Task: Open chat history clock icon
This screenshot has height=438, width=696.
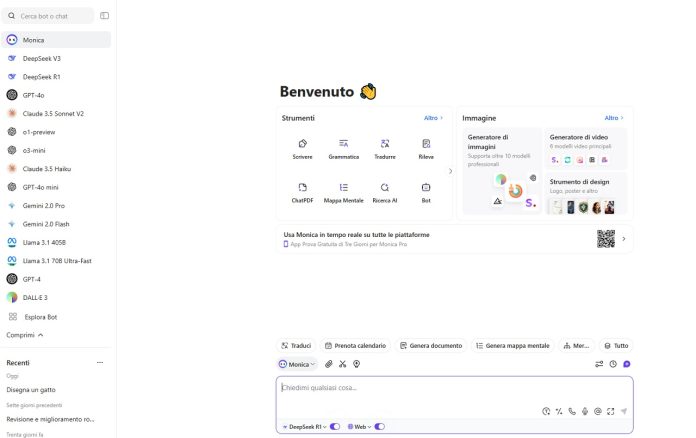Action: (x=613, y=364)
